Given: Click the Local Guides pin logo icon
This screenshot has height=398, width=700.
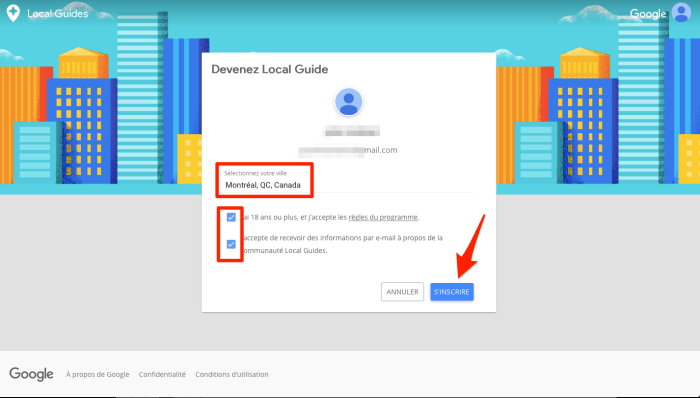Looking at the screenshot, I should click(13, 13).
